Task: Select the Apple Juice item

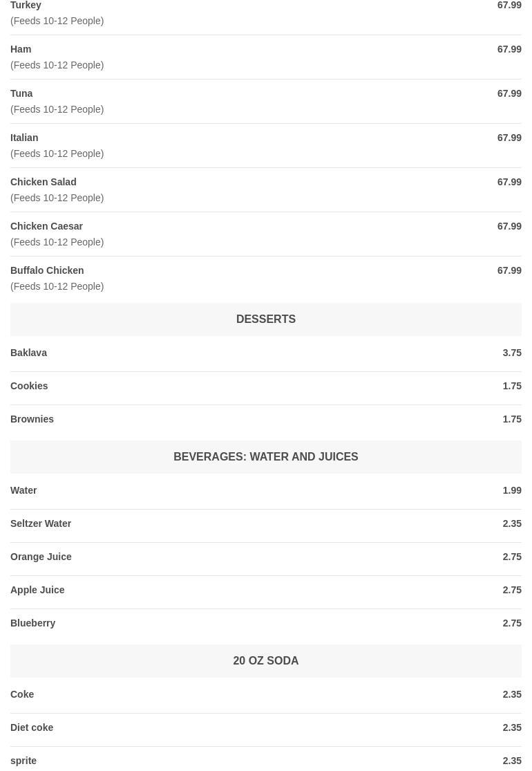Action: point(37,590)
